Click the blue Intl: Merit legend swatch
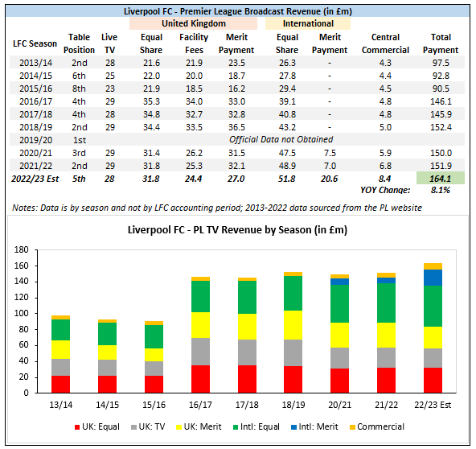 pyautogui.click(x=293, y=427)
